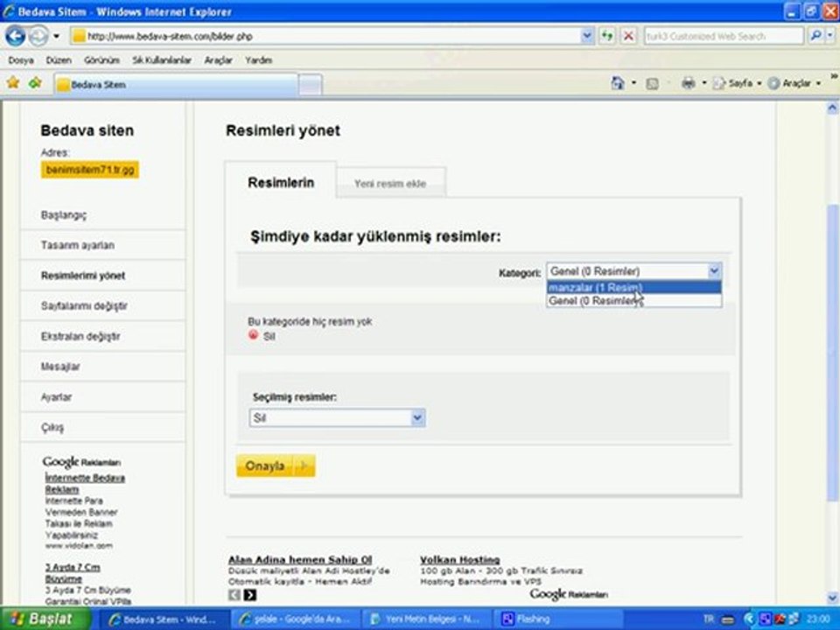
Task: Refresh the page with the green arrows icon
Action: coord(606,37)
